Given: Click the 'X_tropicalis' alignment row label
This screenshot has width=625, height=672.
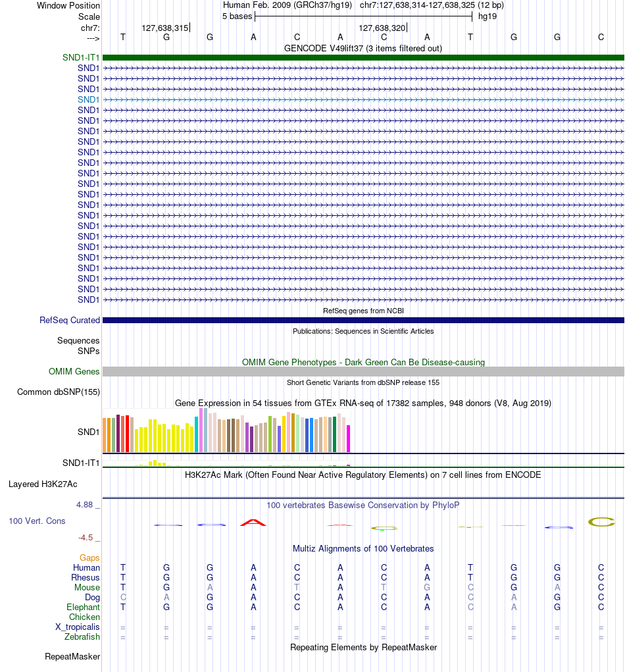Looking at the screenshot, I should pos(78,627).
